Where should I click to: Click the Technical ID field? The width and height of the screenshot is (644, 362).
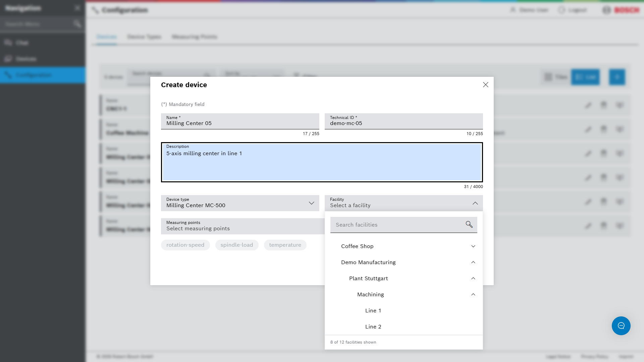point(404,121)
